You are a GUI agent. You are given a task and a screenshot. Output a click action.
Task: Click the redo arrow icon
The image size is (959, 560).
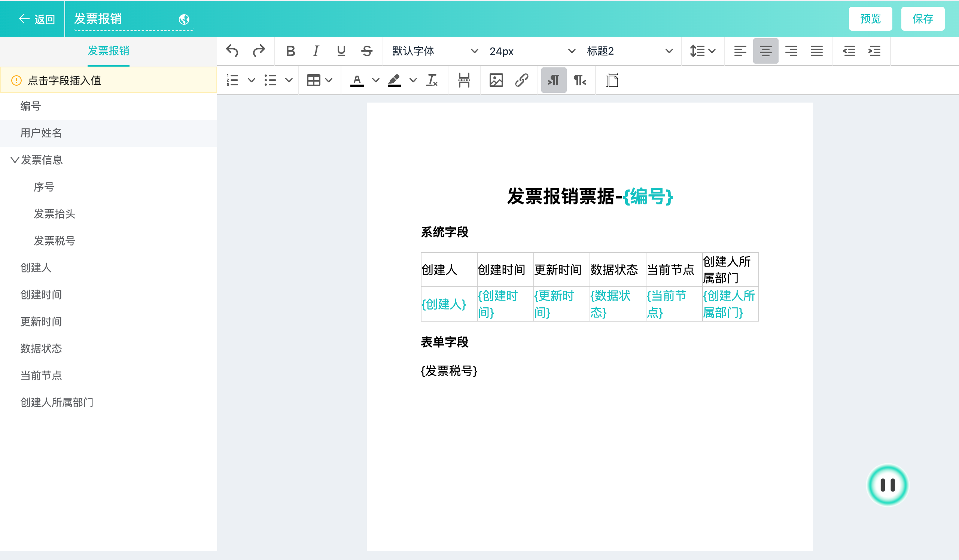[x=259, y=51]
